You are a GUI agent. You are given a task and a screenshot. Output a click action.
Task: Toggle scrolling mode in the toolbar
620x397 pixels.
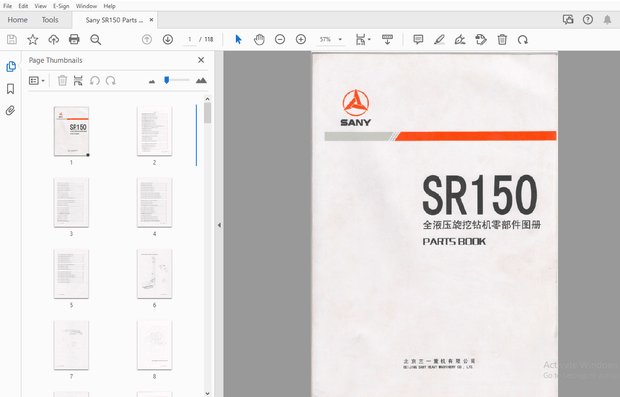click(387, 40)
